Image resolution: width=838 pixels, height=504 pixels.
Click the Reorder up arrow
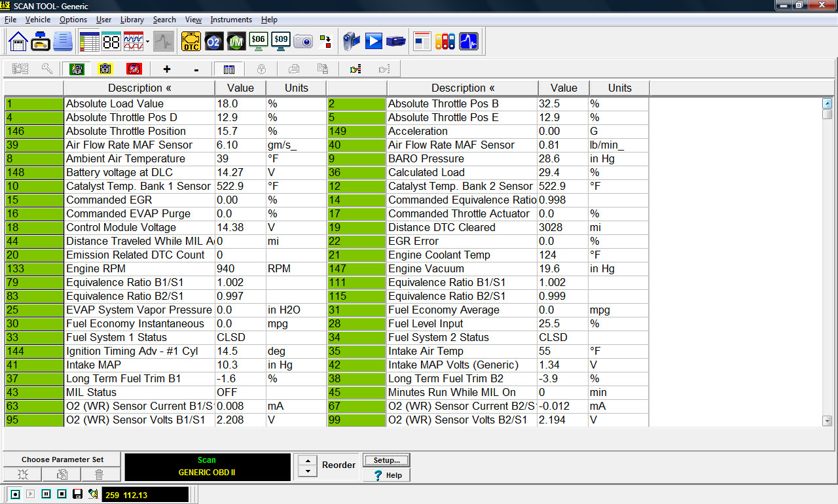click(x=306, y=459)
